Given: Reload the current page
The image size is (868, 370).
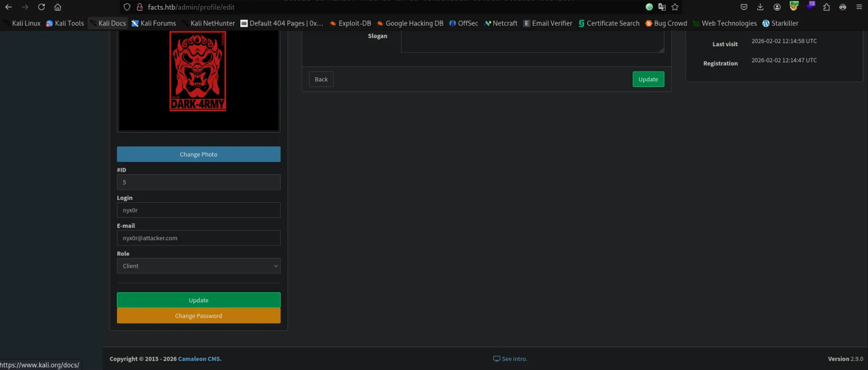Looking at the screenshot, I should point(42,7).
